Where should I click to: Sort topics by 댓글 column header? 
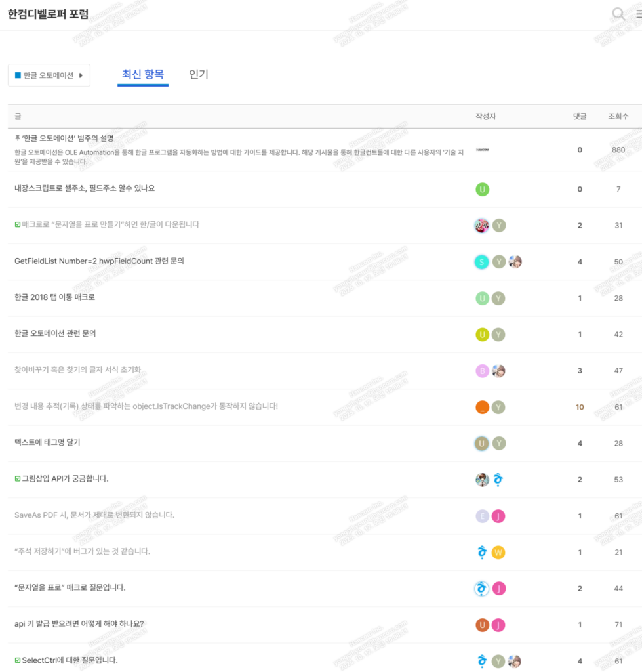click(580, 116)
